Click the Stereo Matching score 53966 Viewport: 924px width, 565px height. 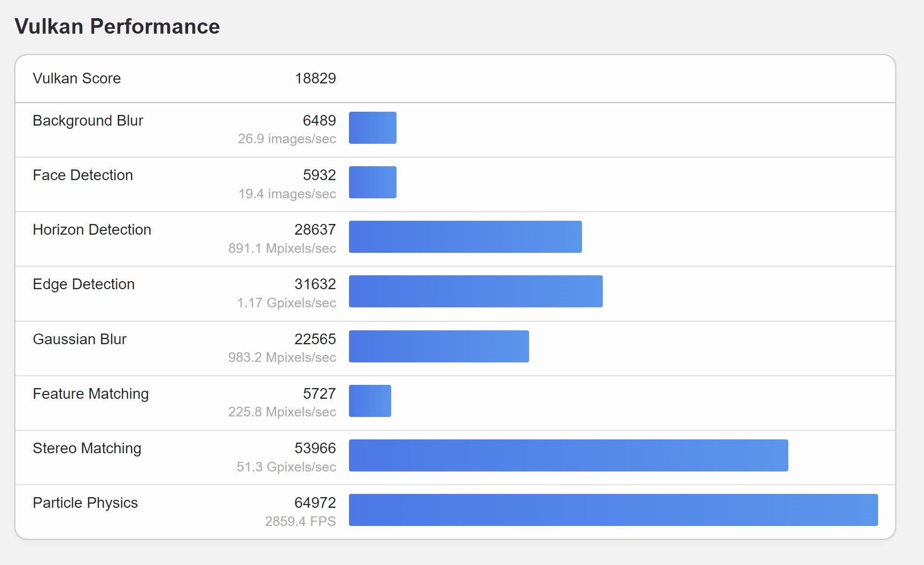(315, 448)
